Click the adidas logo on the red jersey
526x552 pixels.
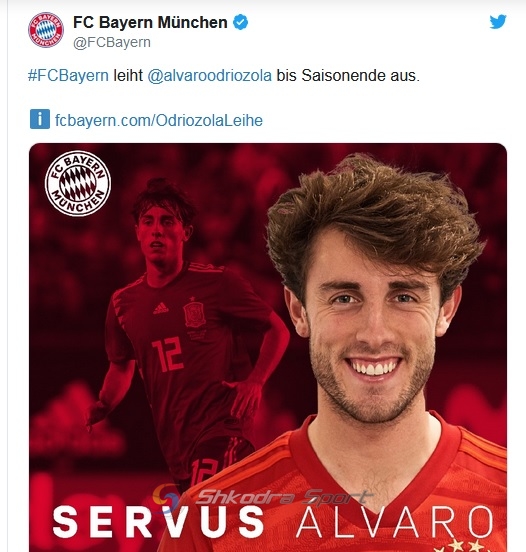[161, 308]
